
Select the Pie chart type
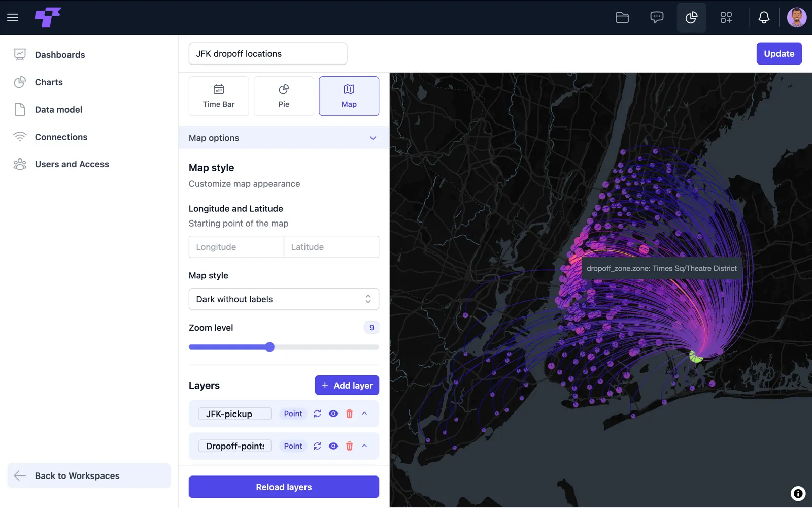tap(284, 96)
